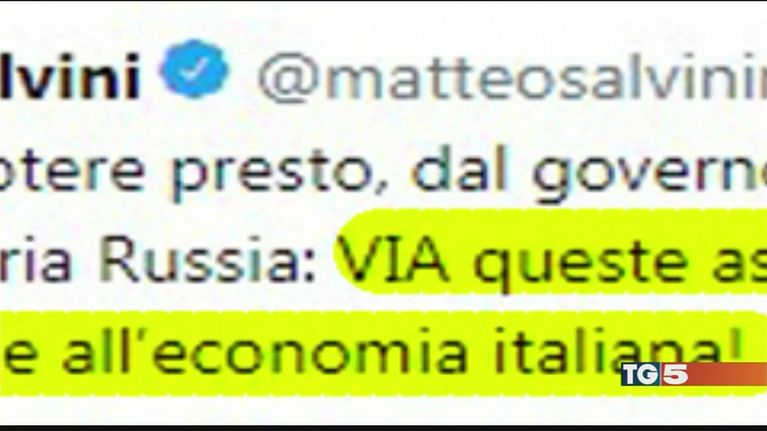Click the @ symbol in the Twitter handle
The width and height of the screenshot is (767, 431).
(x=289, y=77)
